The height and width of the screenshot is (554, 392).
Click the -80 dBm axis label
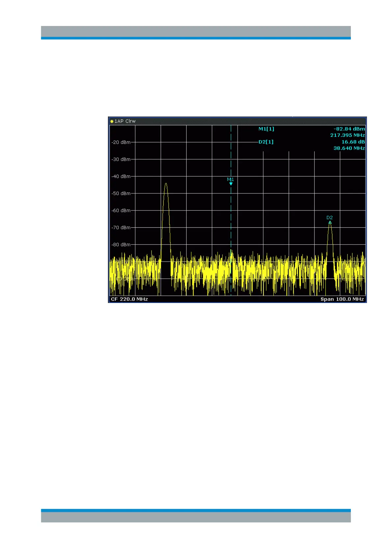[x=121, y=245]
